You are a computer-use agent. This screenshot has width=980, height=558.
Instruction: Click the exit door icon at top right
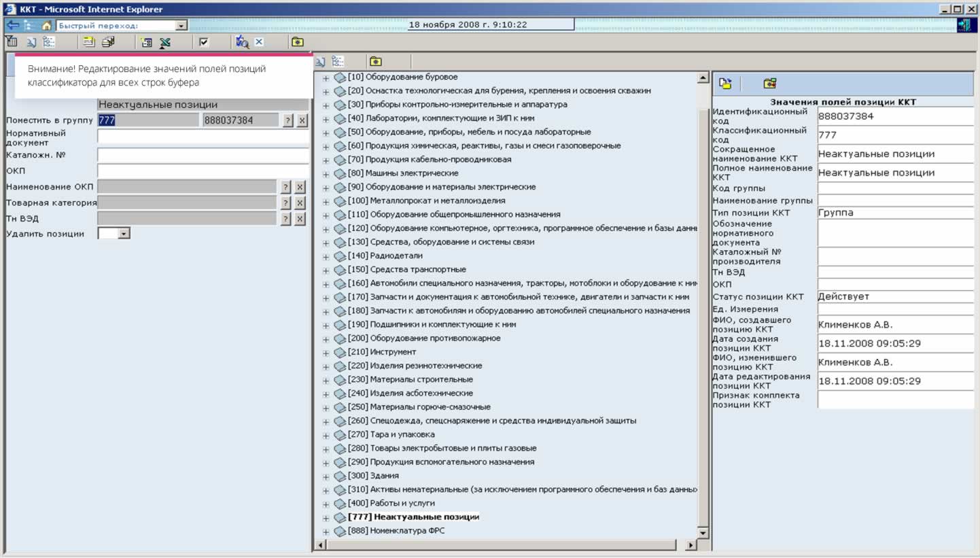964,25
